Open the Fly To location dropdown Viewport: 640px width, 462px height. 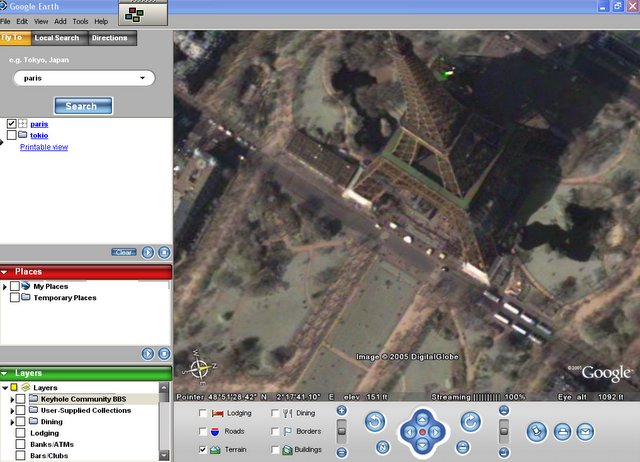(143, 78)
